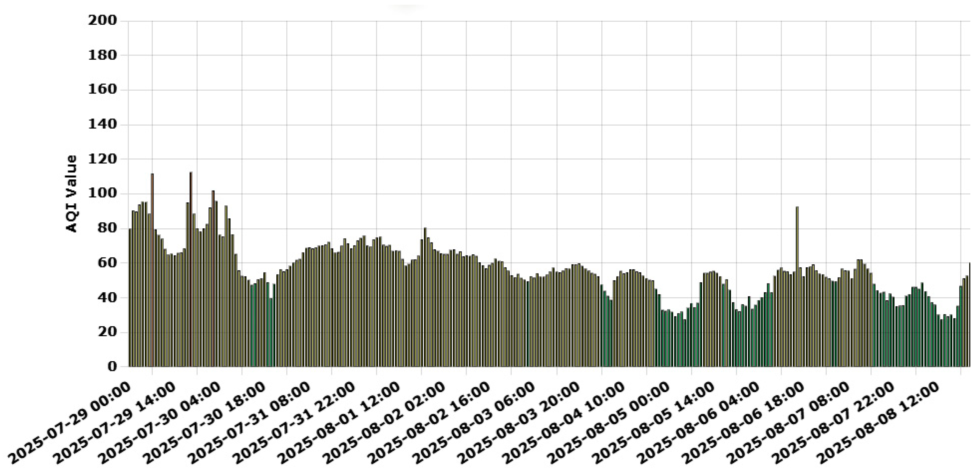This screenshot has height=475, width=980.
Task: Click the isolated tall spike bar after 2025-08-06 18:00
Action: [x=797, y=287]
